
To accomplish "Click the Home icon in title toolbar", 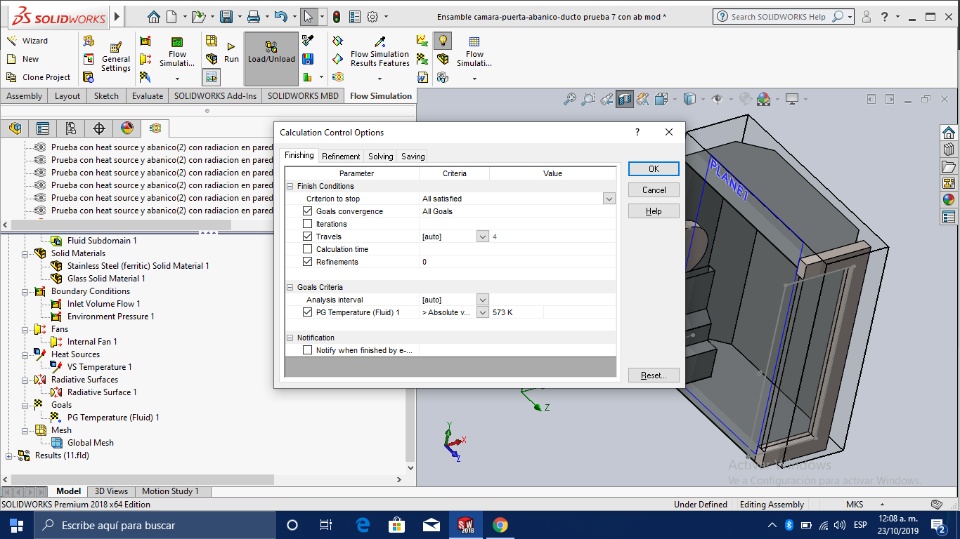I will tap(154, 17).
